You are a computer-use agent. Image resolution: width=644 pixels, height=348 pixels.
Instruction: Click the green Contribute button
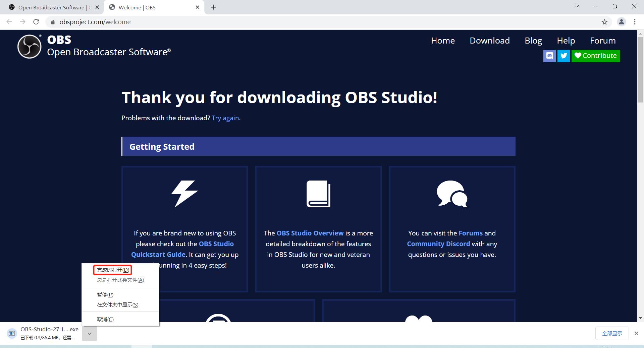[x=596, y=56]
